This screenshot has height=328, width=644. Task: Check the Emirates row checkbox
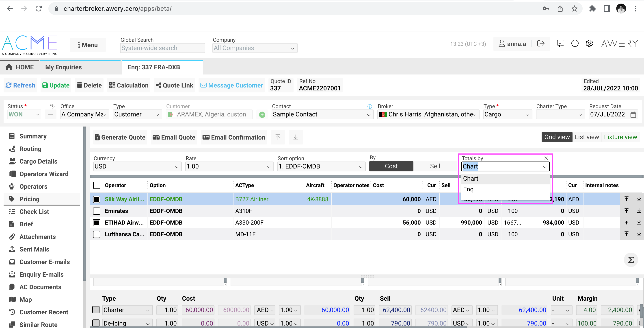point(97,211)
